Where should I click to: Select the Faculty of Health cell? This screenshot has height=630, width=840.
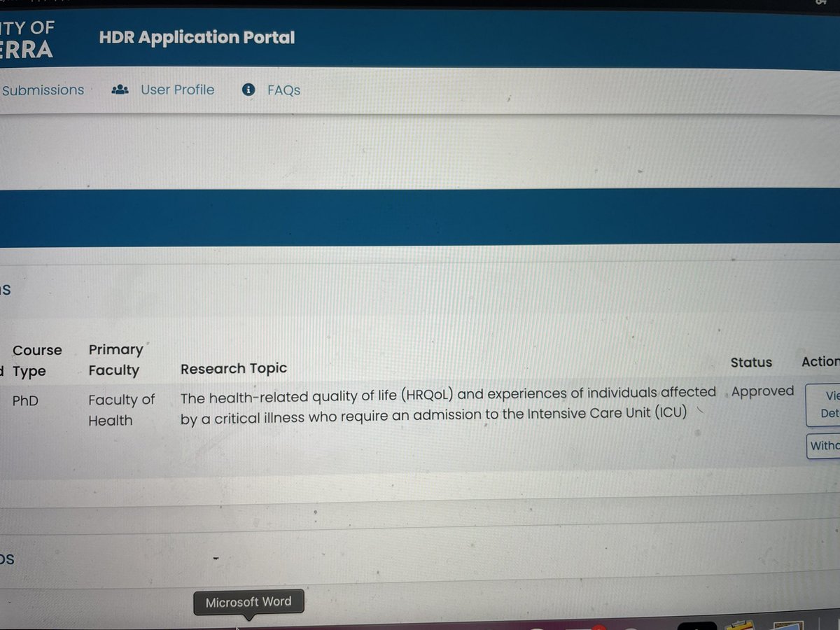tap(121, 410)
